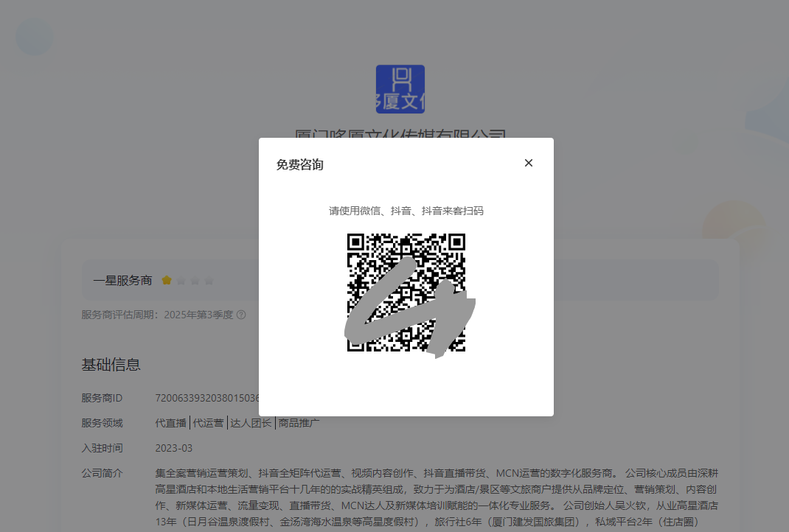789x532 pixels.
Task: Click the fourth gray star in the rating
Action: [x=208, y=280]
